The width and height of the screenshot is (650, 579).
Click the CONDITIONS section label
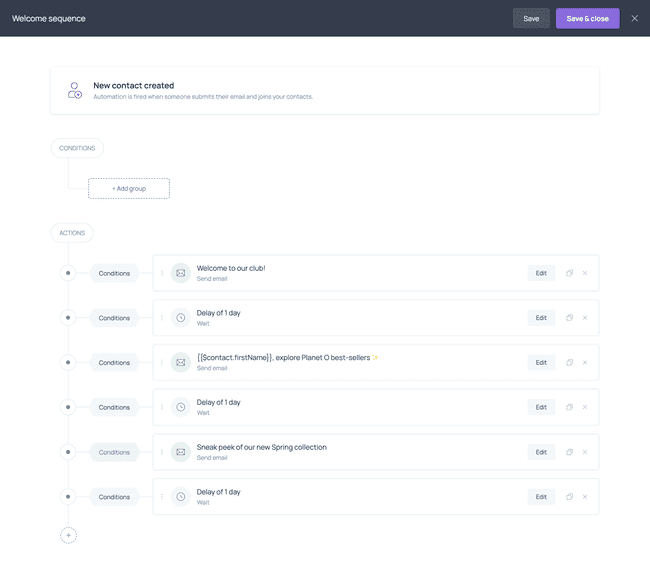click(x=77, y=148)
